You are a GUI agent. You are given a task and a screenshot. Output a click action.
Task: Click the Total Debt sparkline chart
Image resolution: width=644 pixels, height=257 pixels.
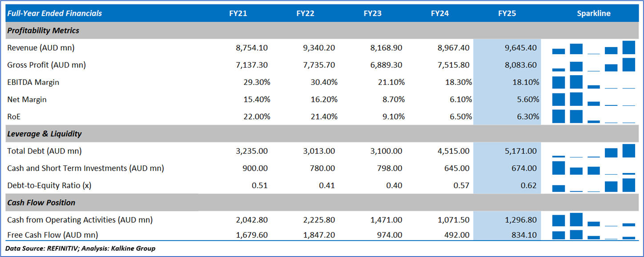[x=593, y=151]
